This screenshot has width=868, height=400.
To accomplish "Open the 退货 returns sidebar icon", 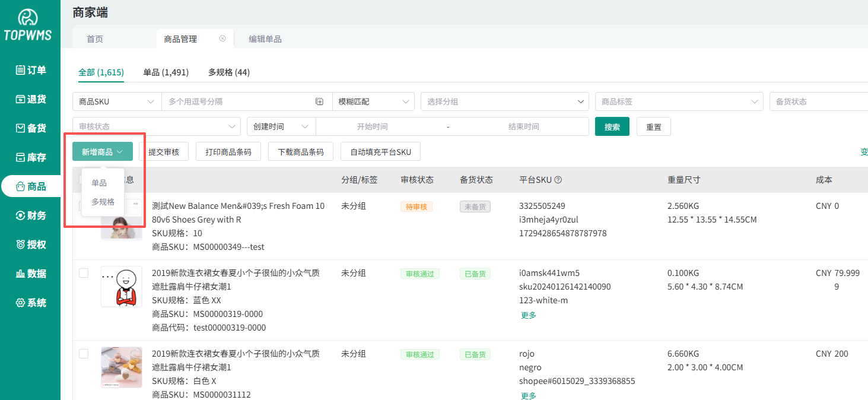I will (x=20, y=99).
